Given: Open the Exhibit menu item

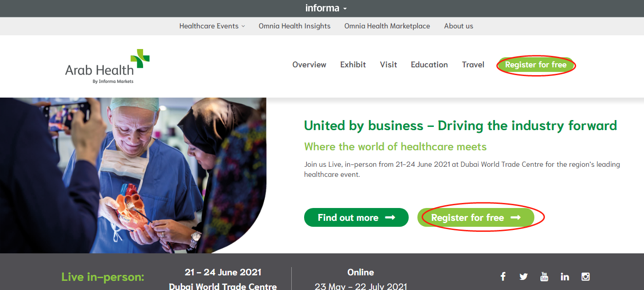Looking at the screenshot, I should pyautogui.click(x=353, y=65).
